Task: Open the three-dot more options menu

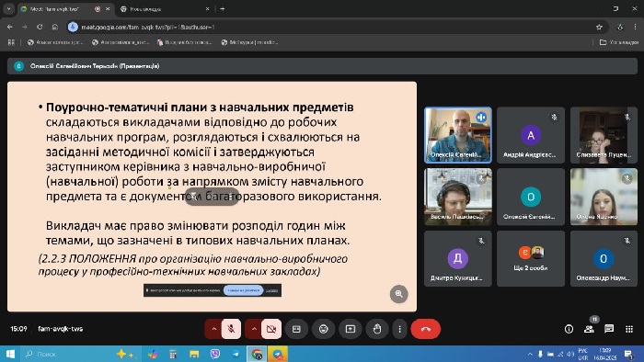Action: pos(399,329)
